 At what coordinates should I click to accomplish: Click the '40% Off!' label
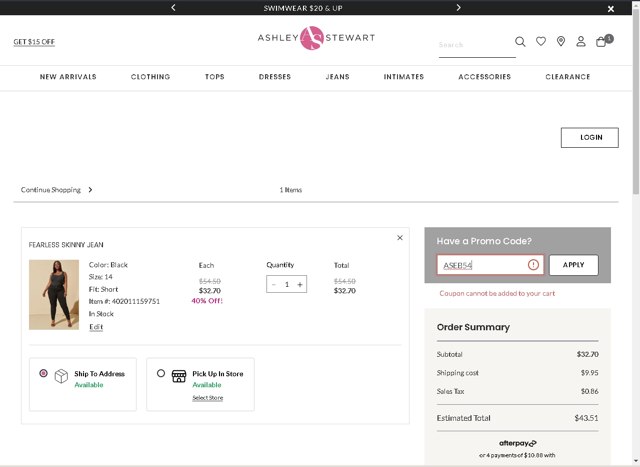coord(207,301)
